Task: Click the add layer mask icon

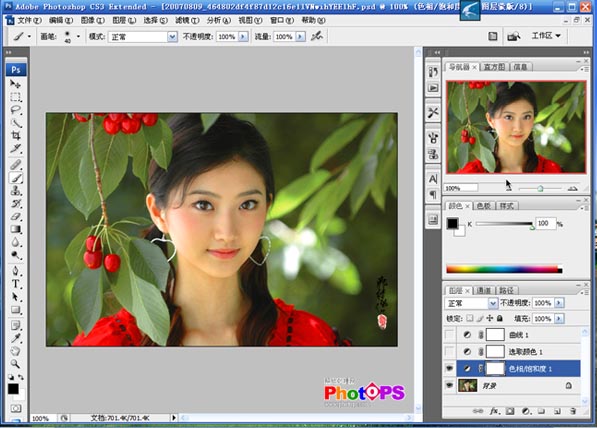Action: click(x=510, y=411)
